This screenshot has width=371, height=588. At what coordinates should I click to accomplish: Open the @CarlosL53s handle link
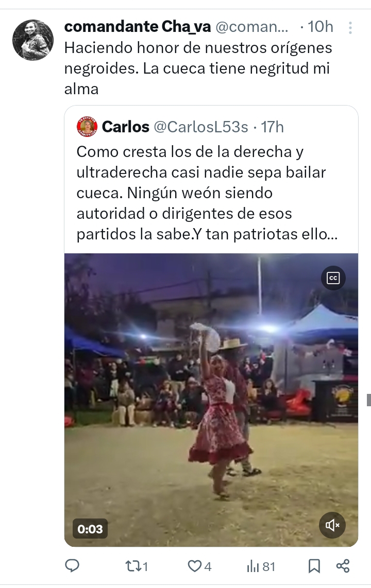coord(200,127)
